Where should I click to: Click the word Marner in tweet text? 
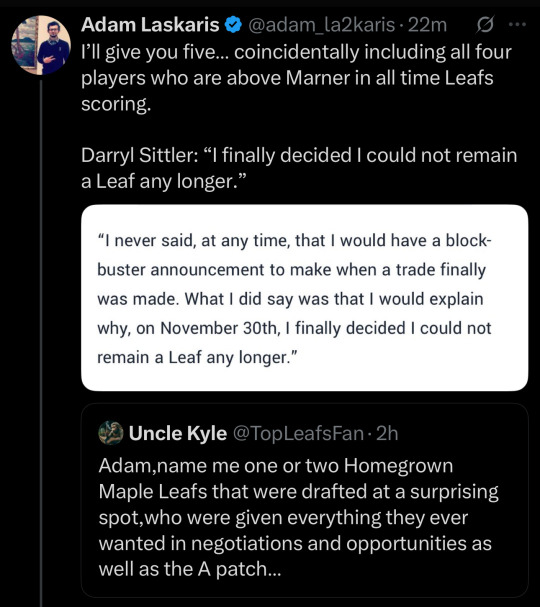pos(318,78)
